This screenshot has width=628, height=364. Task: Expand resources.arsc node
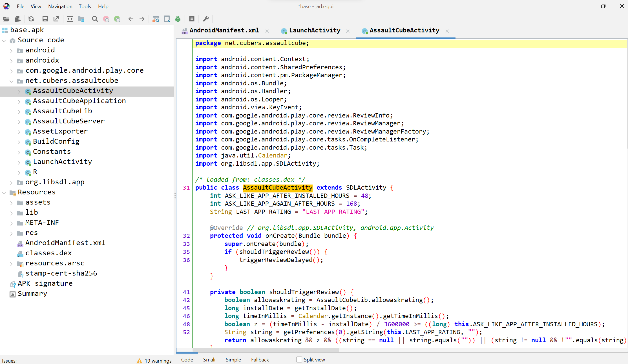[x=11, y=264]
